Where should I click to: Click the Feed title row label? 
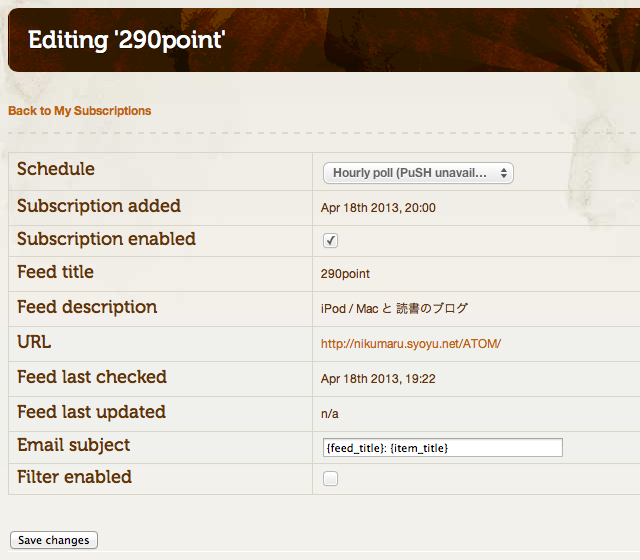click(x=55, y=272)
